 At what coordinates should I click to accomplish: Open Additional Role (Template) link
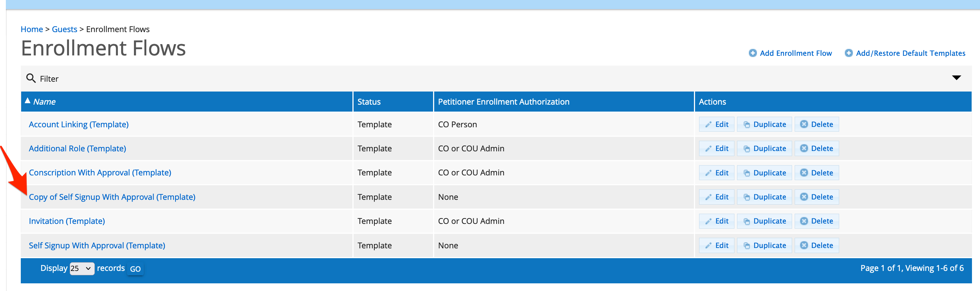click(x=77, y=148)
